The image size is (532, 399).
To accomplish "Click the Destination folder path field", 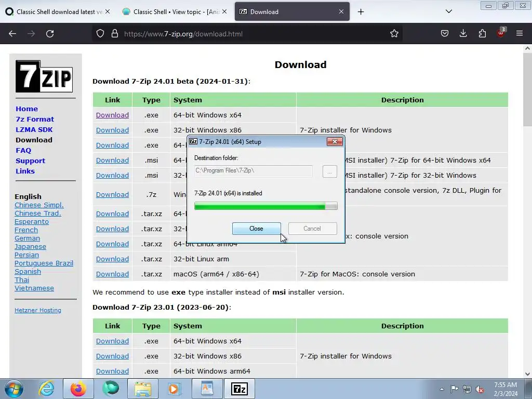I will pos(253,170).
